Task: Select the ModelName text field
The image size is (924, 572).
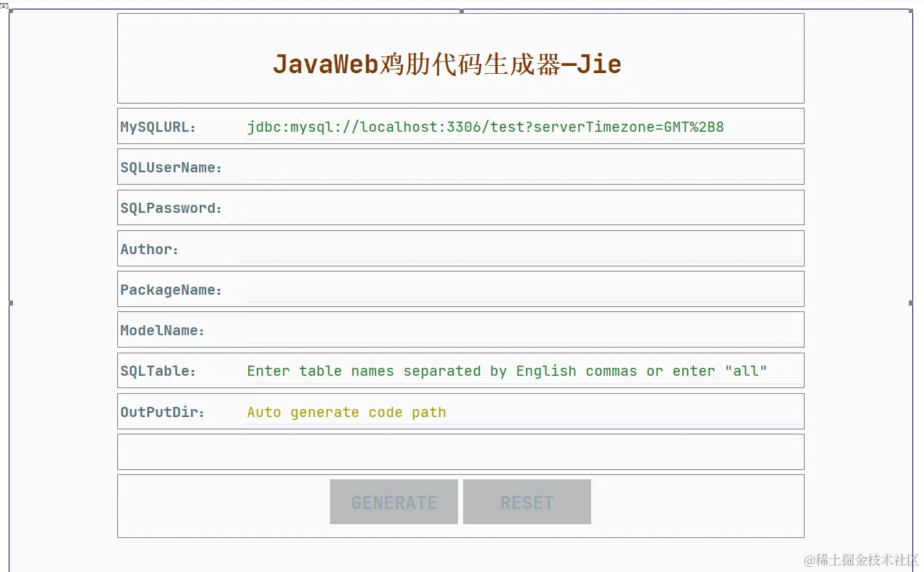Action: pyautogui.click(x=522, y=330)
